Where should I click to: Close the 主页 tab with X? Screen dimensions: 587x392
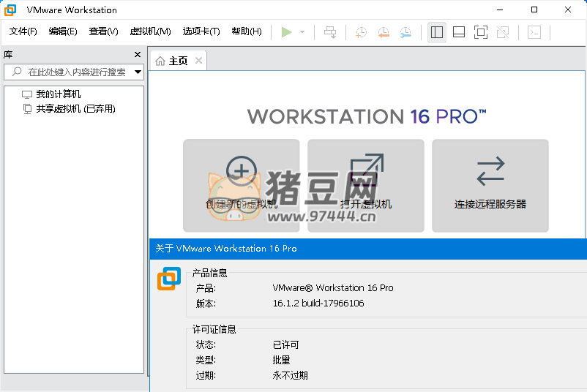tap(198, 61)
